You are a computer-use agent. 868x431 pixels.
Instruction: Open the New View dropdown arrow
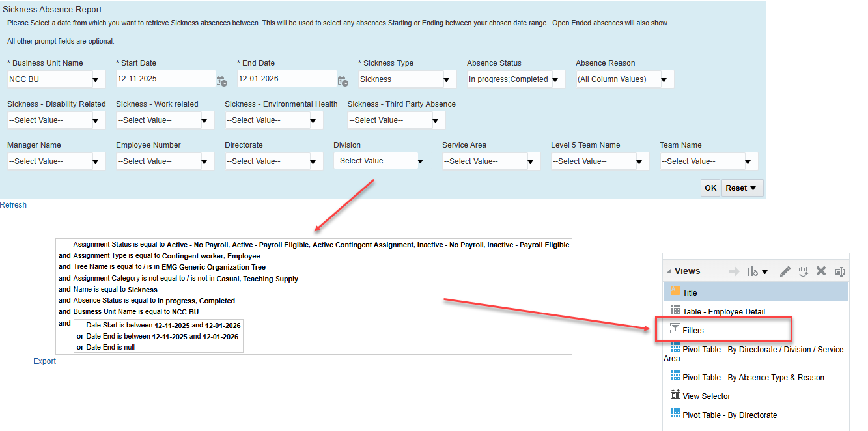point(765,272)
